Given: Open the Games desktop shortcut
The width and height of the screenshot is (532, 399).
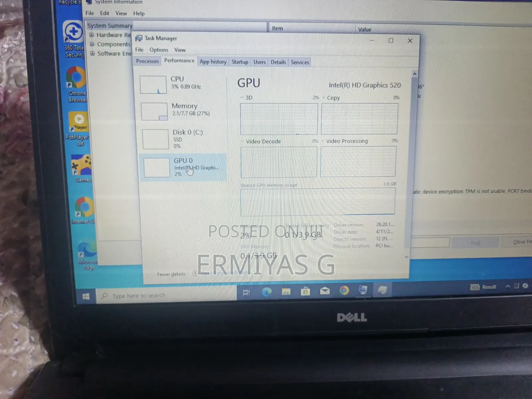Looking at the screenshot, I should (82, 168).
